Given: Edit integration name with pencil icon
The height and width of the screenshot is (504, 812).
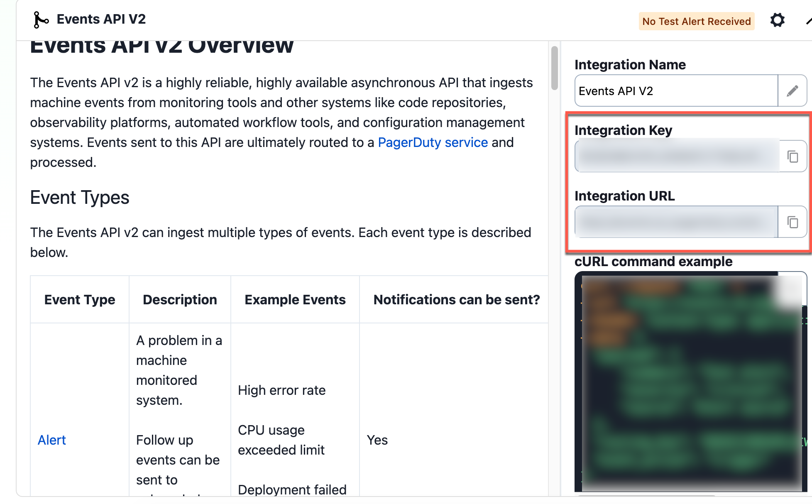Looking at the screenshot, I should coord(792,91).
